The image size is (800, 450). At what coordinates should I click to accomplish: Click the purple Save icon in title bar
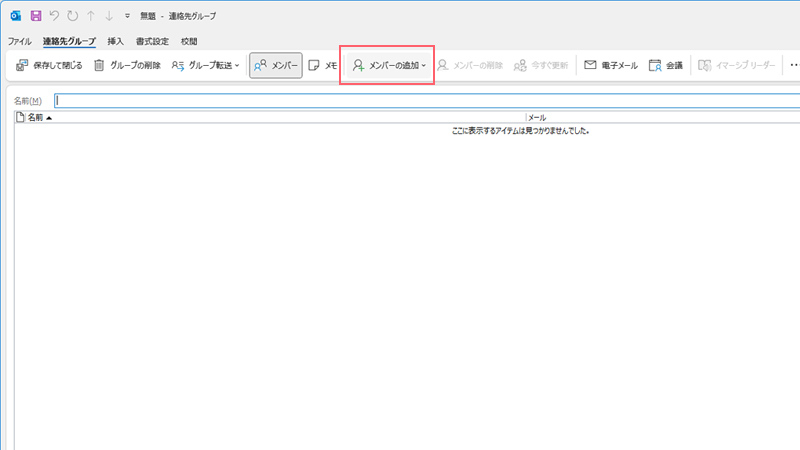[x=36, y=16]
